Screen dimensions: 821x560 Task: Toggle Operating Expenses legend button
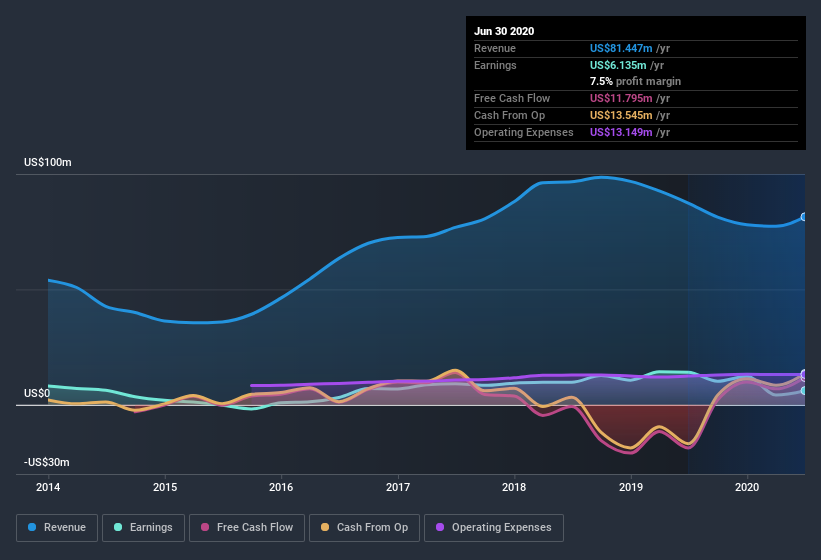coord(494,528)
